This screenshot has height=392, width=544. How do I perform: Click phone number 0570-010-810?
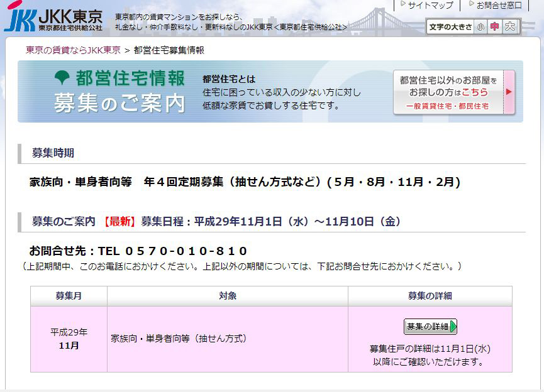click(172, 251)
